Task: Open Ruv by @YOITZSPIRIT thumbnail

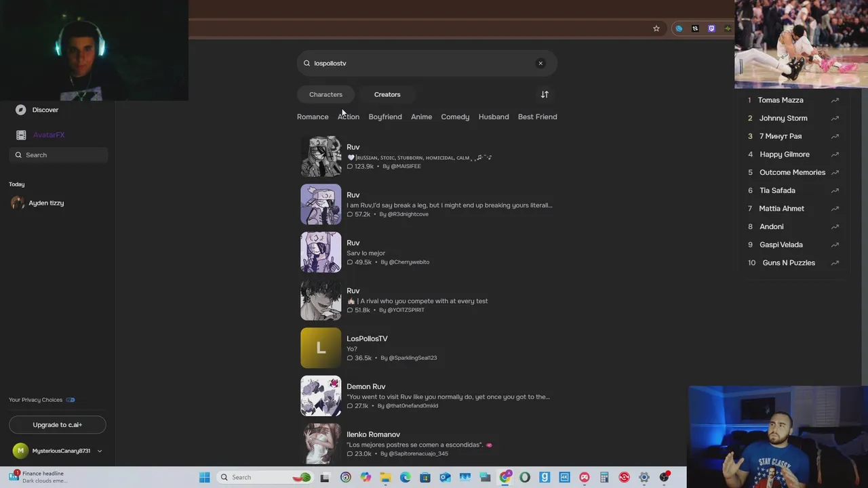Action: click(x=321, y=300)
